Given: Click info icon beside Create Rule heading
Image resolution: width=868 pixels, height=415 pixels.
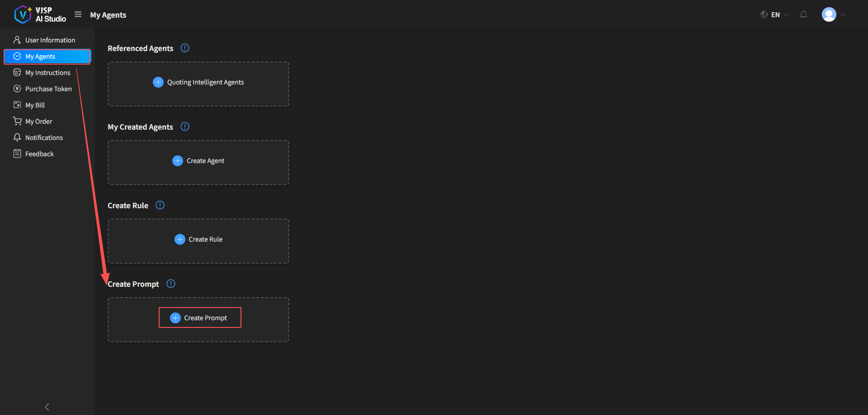Looking at the screenshot, I should 160,205.
